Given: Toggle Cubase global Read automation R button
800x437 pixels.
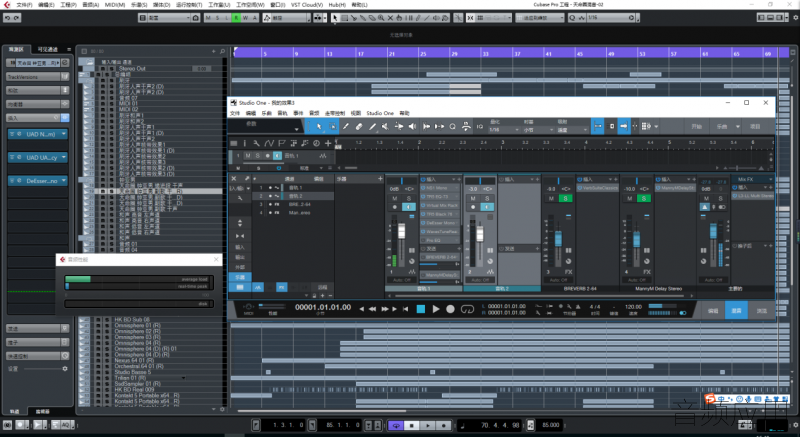Looking at the screenshot, I should click(236, 18).
